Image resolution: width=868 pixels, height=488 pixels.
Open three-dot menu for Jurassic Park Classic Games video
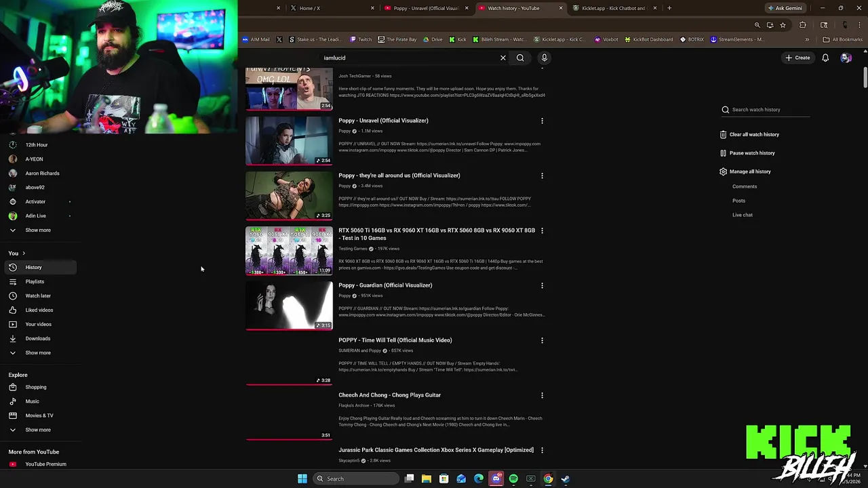[542, 450]
